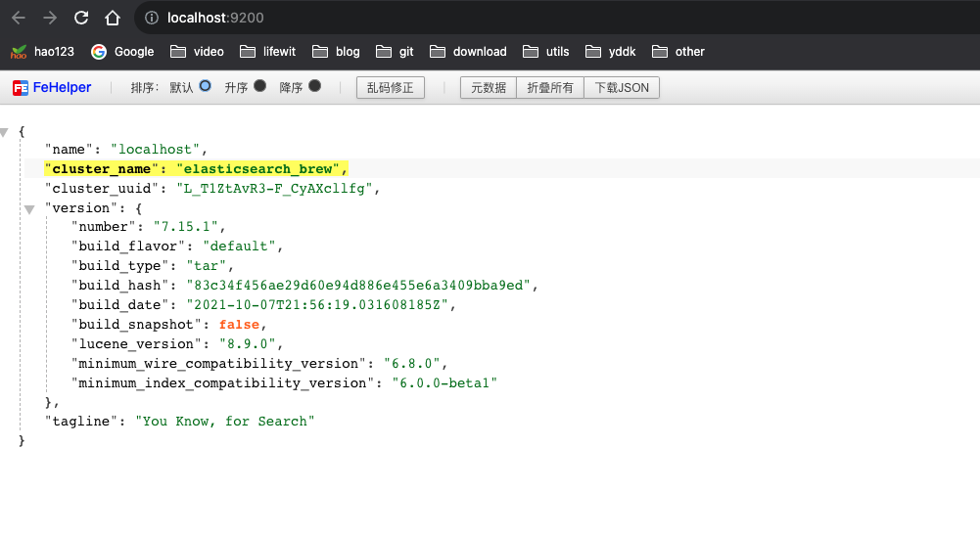Viewport: 980px width, 537px height.
Task: Click the cluster_uuid value L_T1ZtAvR3-F_CyAXcllfg
Action: point(274,189)
